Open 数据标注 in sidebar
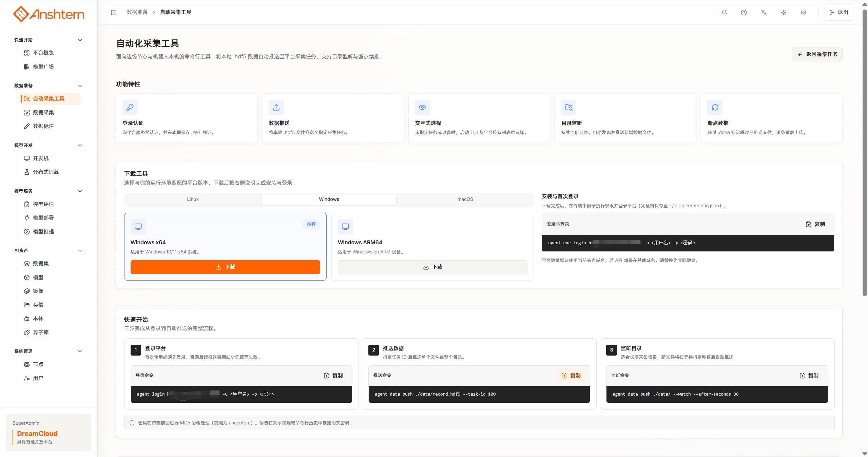The width and height of the screenshot is (868, 457). [50, 126]
